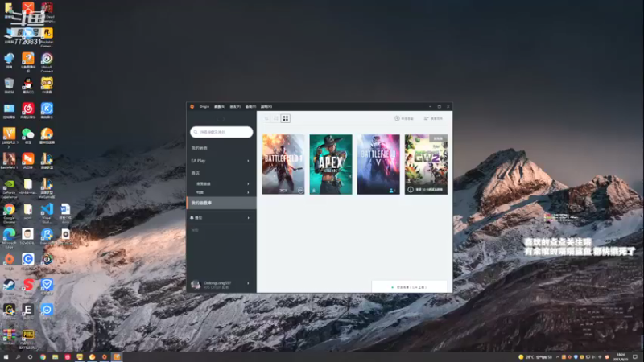Open the Battlefield 1 game tile
644x362 pixels.
click(283, 164)
